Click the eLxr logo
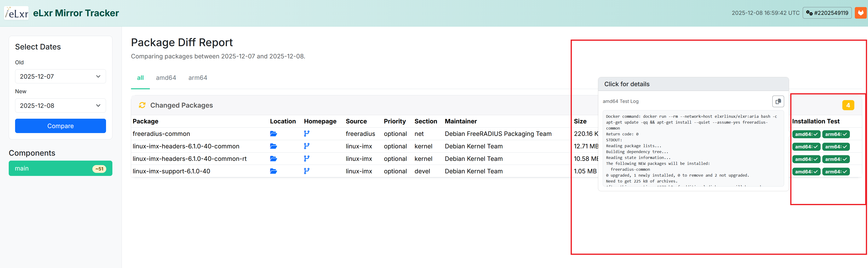This screenshot has height=268, width=868. [x=16, y=13]
